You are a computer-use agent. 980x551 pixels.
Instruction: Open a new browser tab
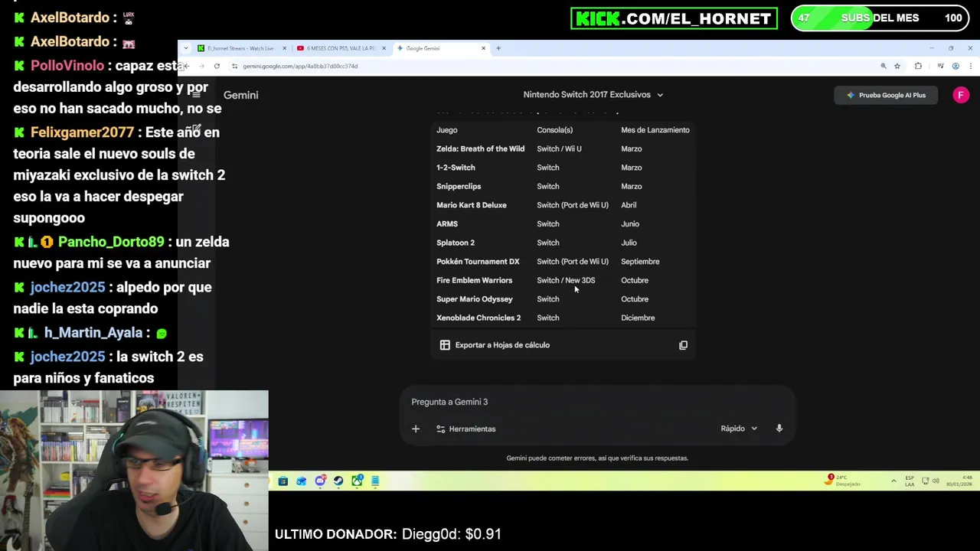click(x=498, y=48)
